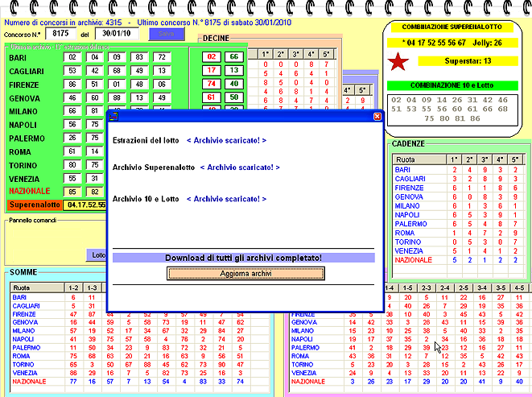Click CAGLIARI first number box 53
The width and height of the screenshot is (532, 397).
coord(72,71)
